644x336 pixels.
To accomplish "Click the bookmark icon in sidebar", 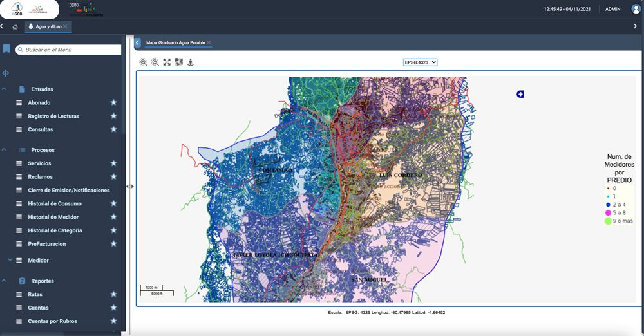I will click(x=6, y=49).
